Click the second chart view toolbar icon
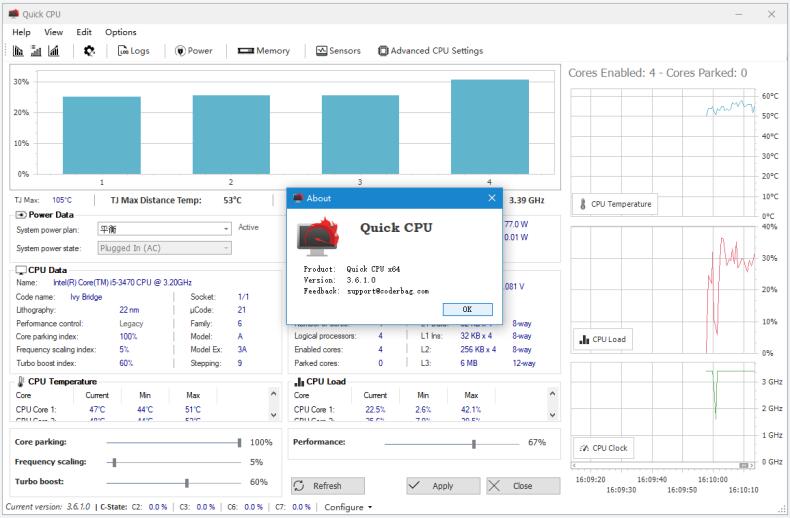790x518 pixels. pyautogui.click(x=36, y=51)
